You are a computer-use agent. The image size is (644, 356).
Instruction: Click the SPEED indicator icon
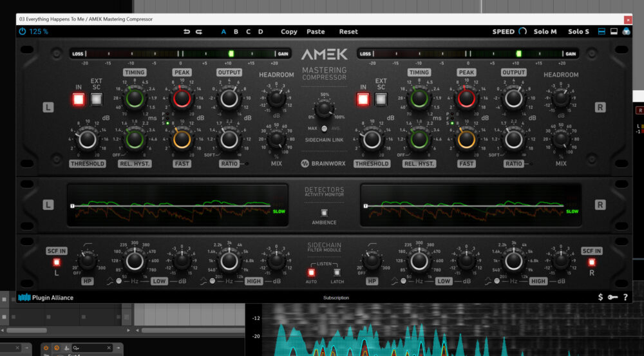pyautogui.click(x=522, y=31)
